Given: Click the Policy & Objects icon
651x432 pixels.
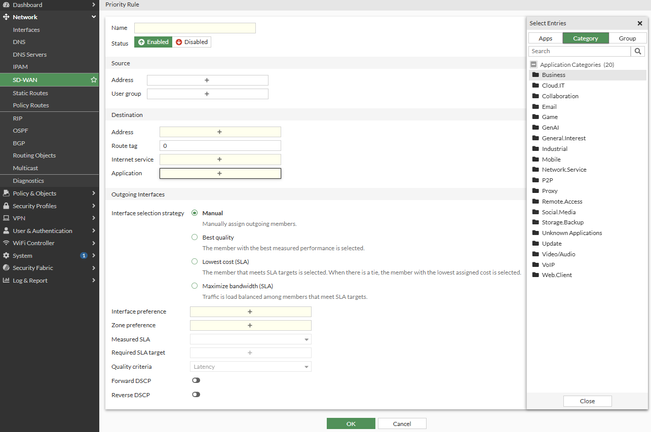Looking at the screenshot, I should pos(6,193).
